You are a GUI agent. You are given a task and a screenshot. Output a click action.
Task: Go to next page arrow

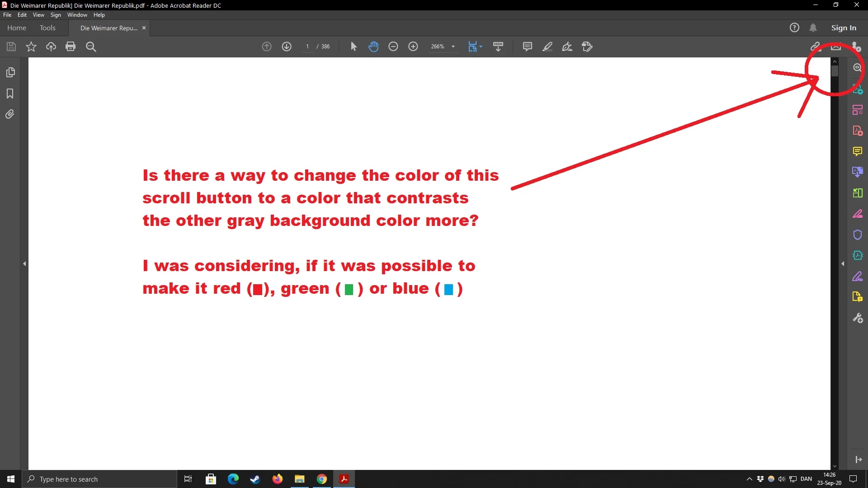(x=287, y=47)
